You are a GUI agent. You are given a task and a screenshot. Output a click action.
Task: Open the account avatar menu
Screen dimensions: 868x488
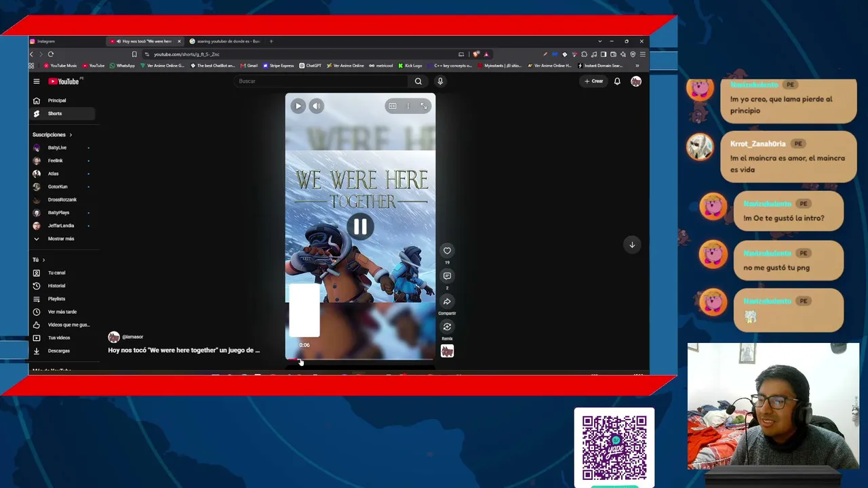[x=636, y=81]
